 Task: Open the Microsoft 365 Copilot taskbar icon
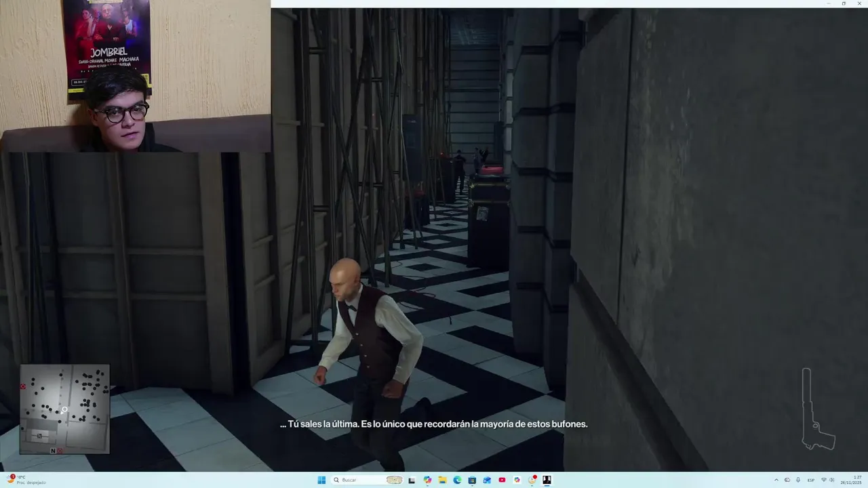pos(517,480)
